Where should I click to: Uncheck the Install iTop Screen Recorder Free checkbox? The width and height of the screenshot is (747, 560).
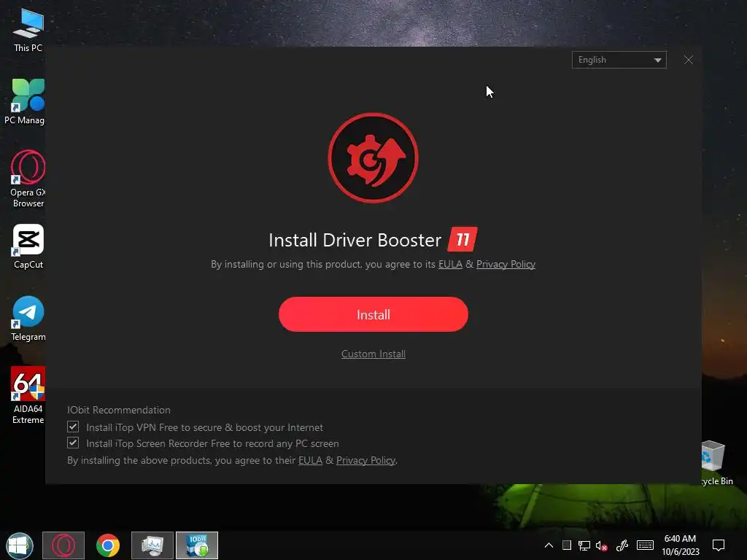(73, 443)
